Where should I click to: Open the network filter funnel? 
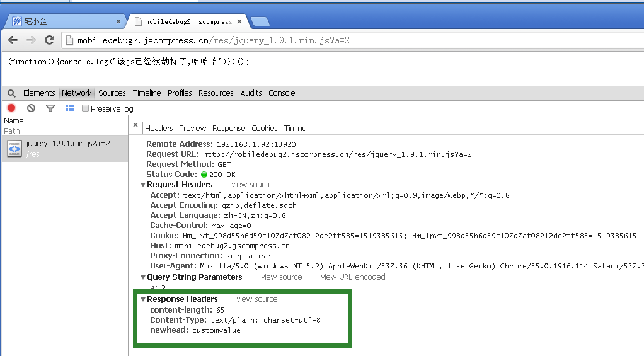[50, 108]
